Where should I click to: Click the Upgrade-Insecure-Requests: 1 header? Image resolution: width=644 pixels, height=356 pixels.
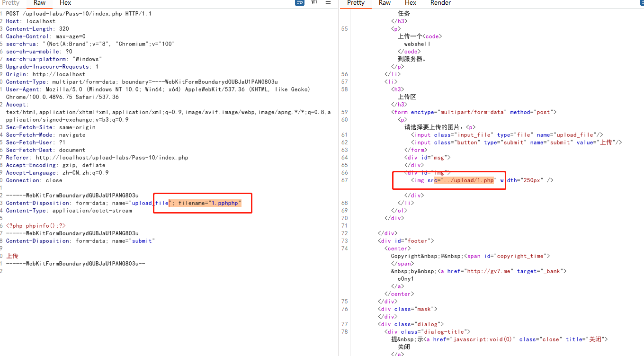click(53, 67)
